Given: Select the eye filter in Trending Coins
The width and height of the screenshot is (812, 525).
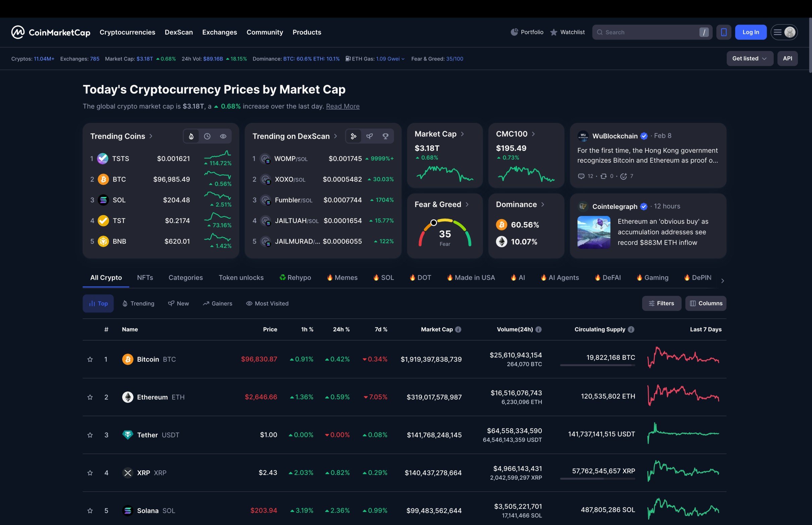Looking at the screenshot, I should (223, 136).
